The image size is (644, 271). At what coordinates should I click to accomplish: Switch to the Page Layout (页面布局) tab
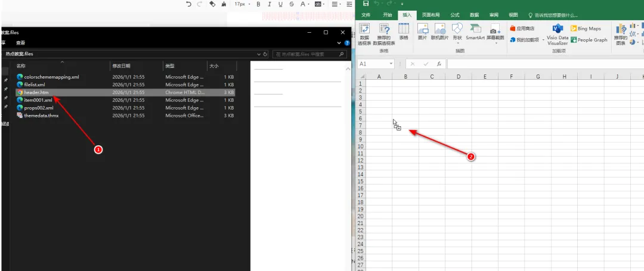[431, 15]
